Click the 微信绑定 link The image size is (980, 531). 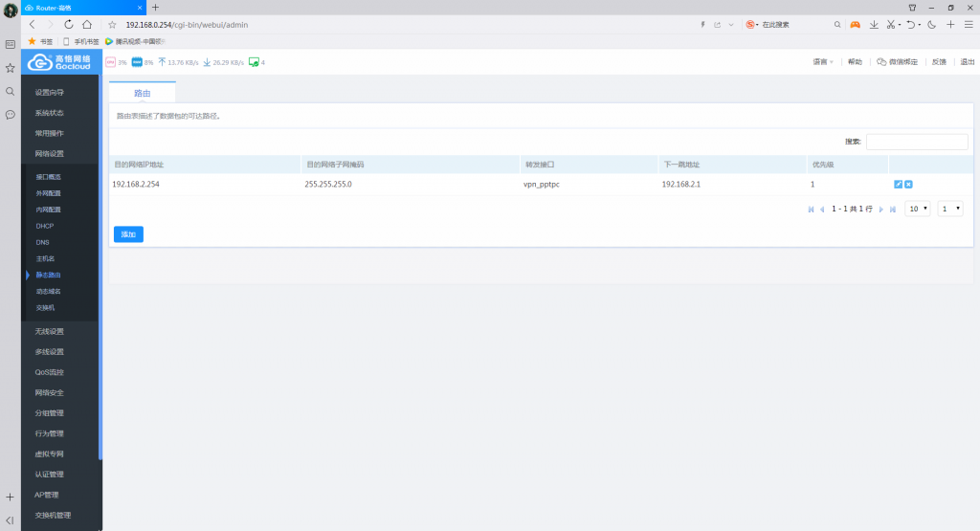(898, 62)
